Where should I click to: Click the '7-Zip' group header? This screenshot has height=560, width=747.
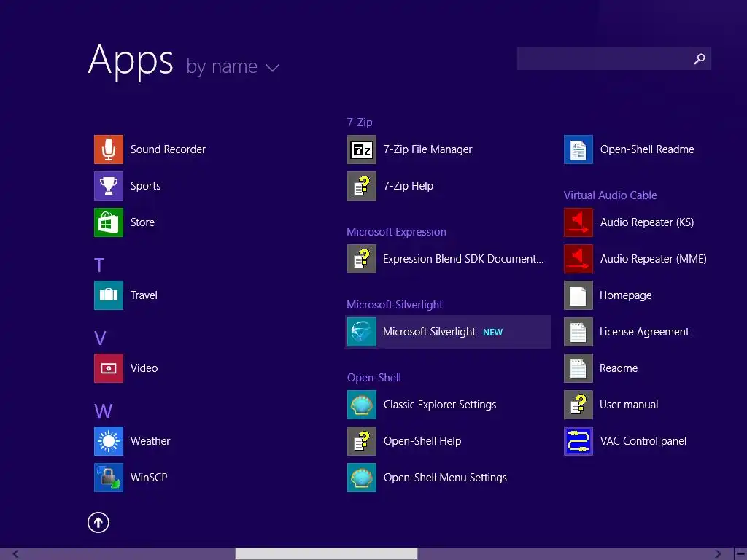pos(360,122)
